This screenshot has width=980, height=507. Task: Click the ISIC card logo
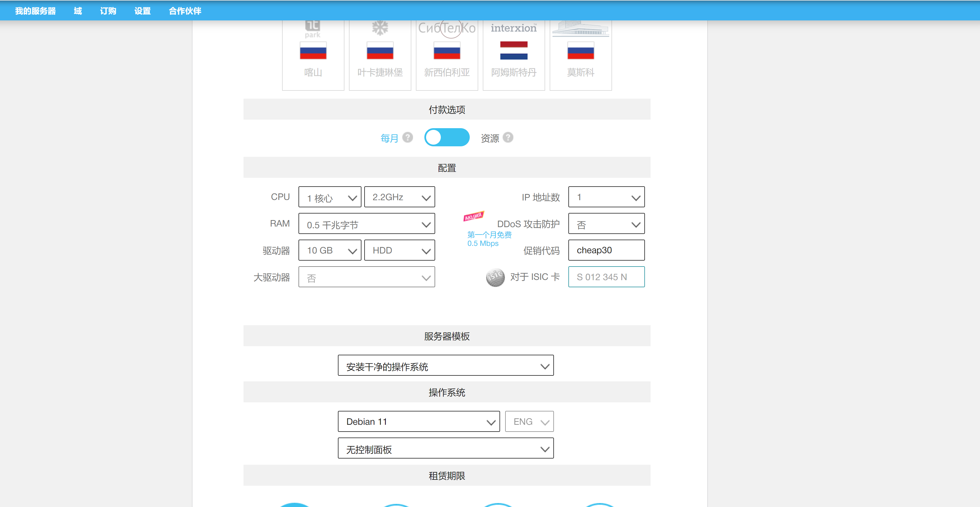tap(495, 277)
